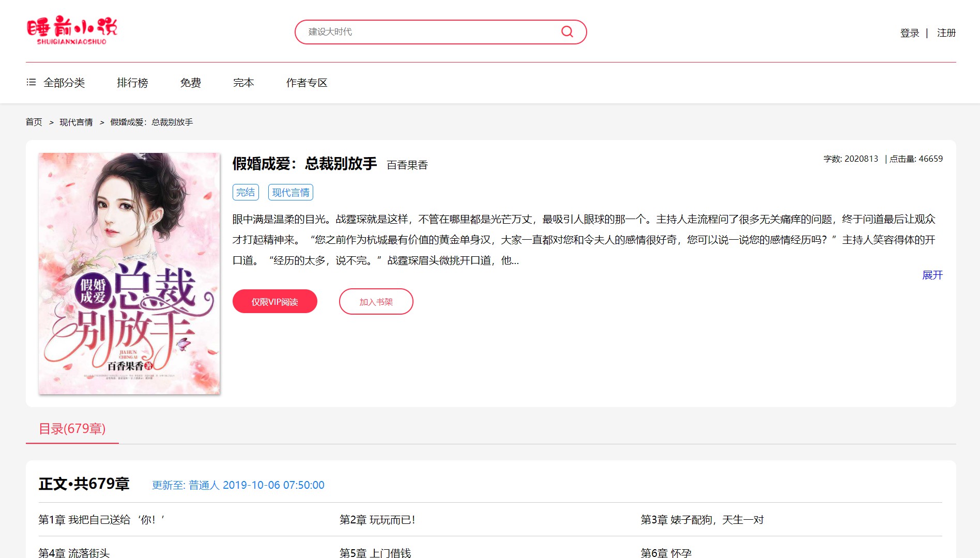Click the 正文•共679章 heading

[84, 484]
